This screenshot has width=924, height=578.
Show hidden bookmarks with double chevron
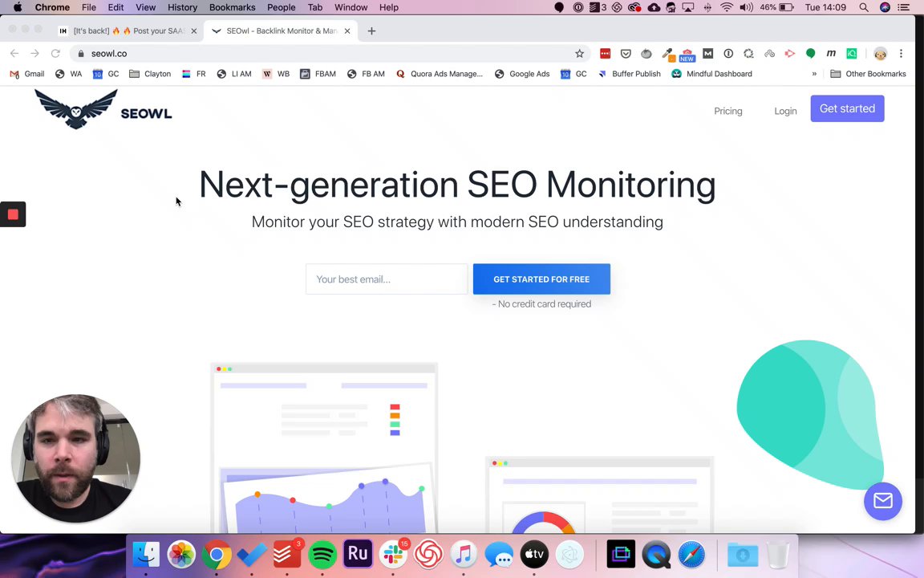tap(814, 74)
